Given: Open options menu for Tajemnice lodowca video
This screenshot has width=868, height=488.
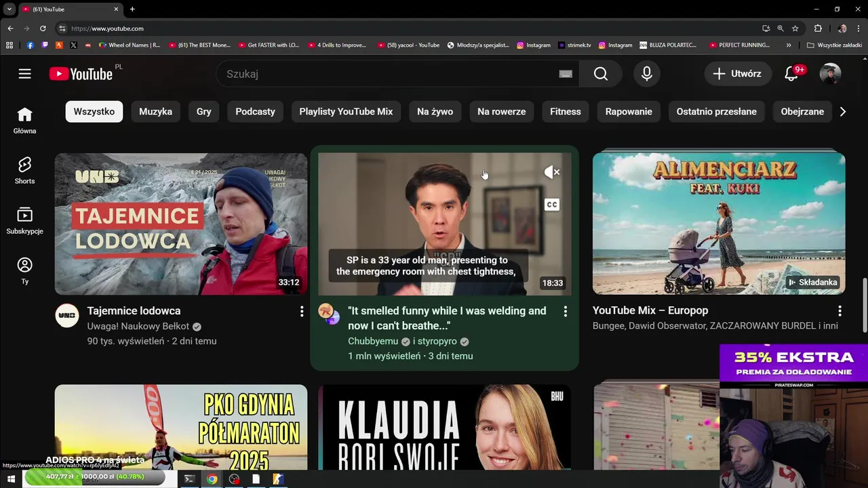Looking at the screenshot, I should 302,311.
